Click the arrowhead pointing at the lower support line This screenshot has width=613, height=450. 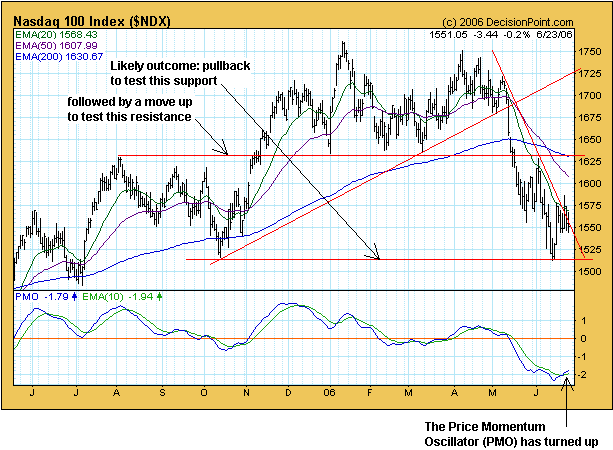coord(377,257)
